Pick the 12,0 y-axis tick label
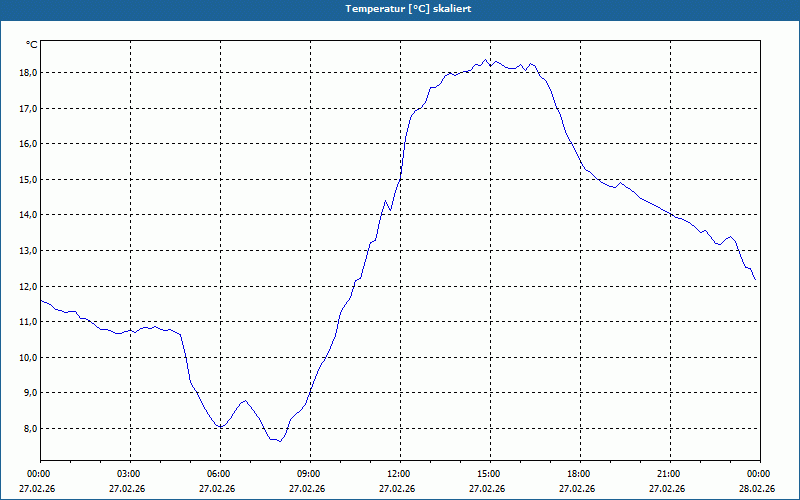Viewport: 800px width, 500px height. (24, 287)
